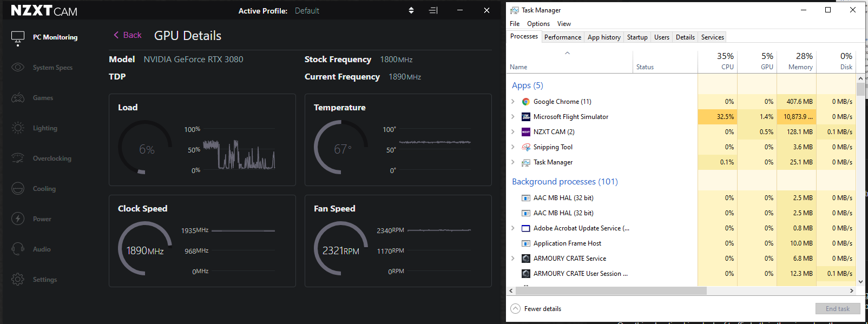Expand the ARMOURY CRATE Service entry
The width and height of the screenshot is (868, 324).
pos(513,258)
